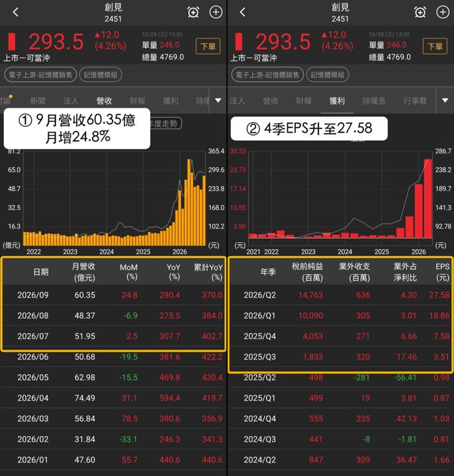Open 記憶體模組 tag in left panel
The width and height of the screenshot is (454, 476).
(101, 75)
